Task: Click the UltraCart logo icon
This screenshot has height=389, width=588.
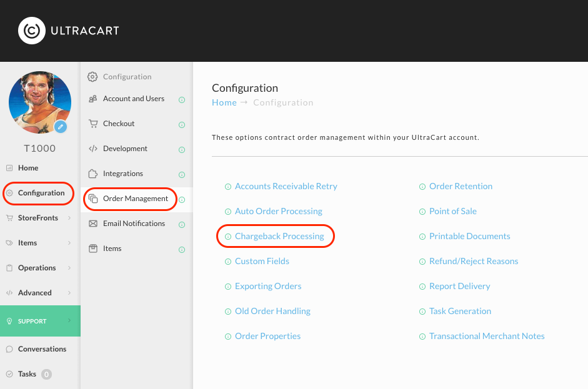Action: click(x=32, y=31)
